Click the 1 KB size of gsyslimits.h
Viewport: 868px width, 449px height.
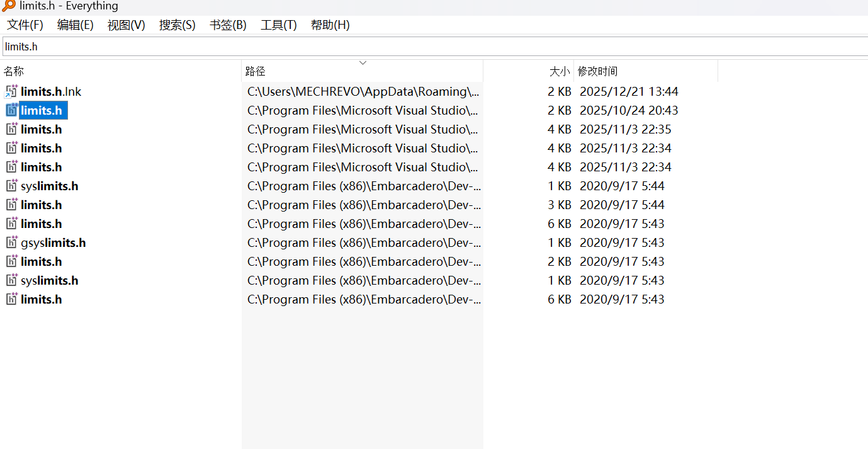(x=560, y=242)
